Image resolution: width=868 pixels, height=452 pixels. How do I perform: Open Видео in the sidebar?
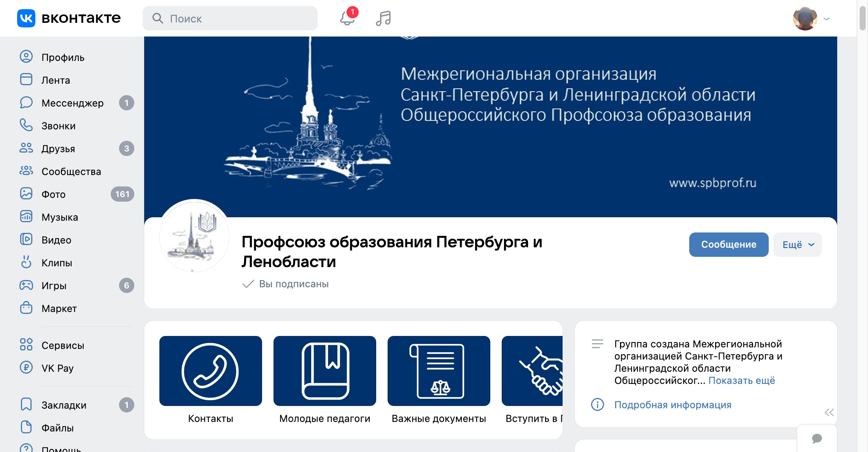pyautogui.click(x=56, y=240)
